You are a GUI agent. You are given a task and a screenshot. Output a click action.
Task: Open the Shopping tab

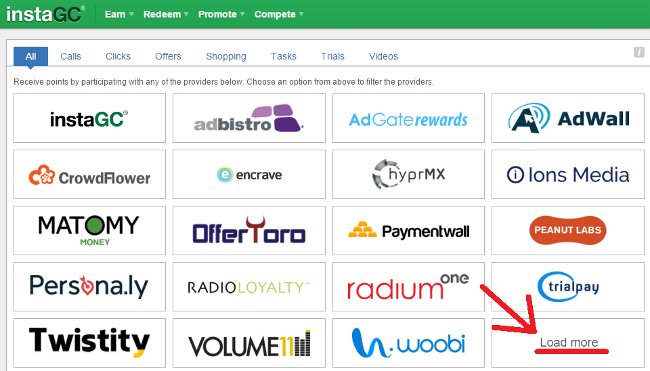[226, 56]
